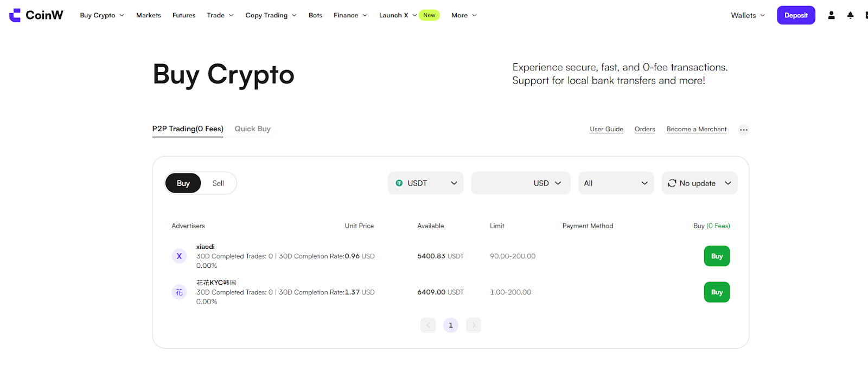Open the Wallets dropdown

coord(748,15)
